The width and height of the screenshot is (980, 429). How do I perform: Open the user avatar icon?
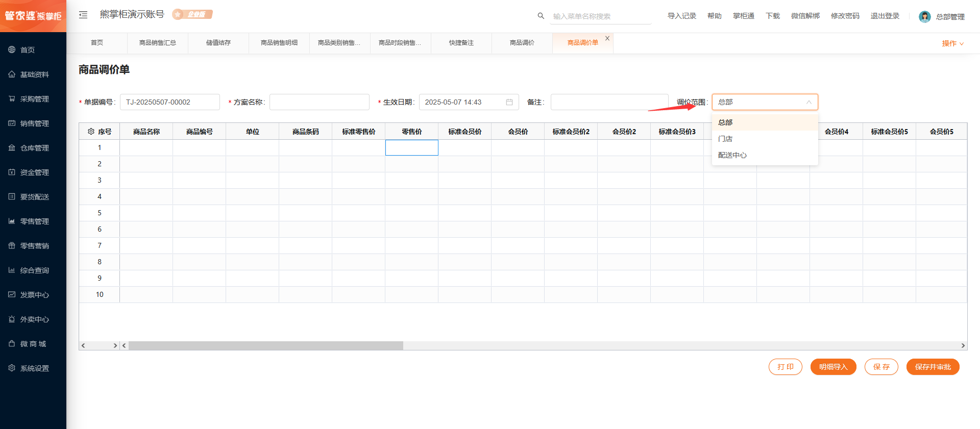(x=924, y=16)
